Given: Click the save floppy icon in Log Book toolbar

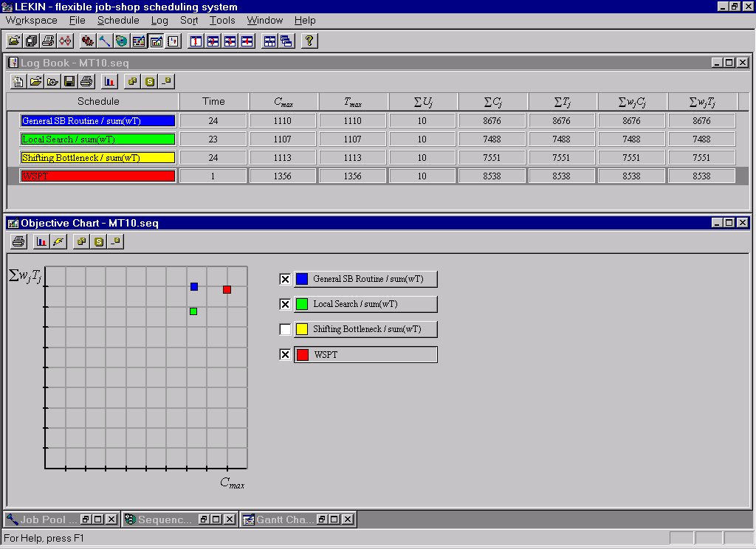Looking at the screenshot, I should click(x=69, y=81).
